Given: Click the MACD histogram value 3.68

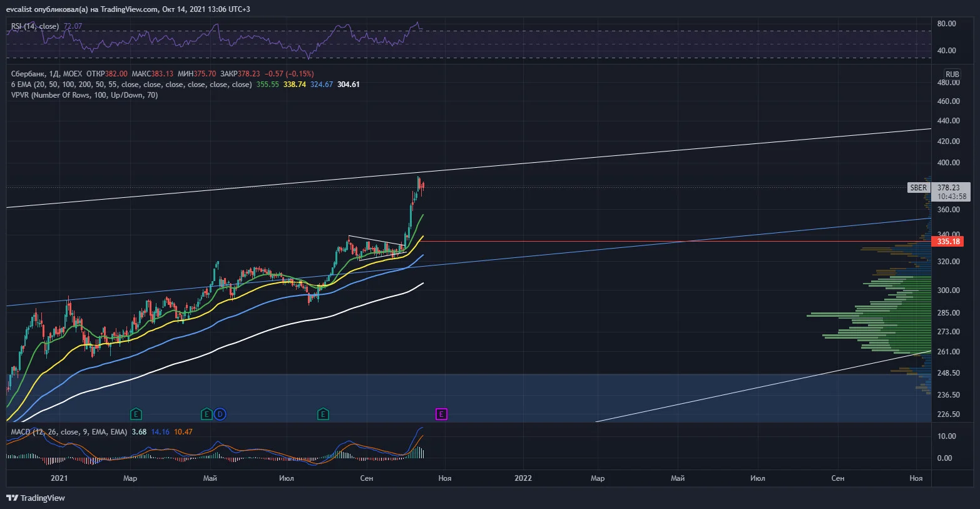Looking at the screenshot, I should click(x=139, y=432).
